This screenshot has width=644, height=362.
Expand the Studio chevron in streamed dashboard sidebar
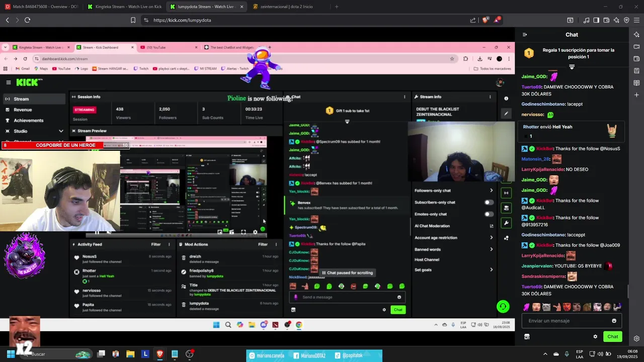pyautogui.click(x=61, y=131)
